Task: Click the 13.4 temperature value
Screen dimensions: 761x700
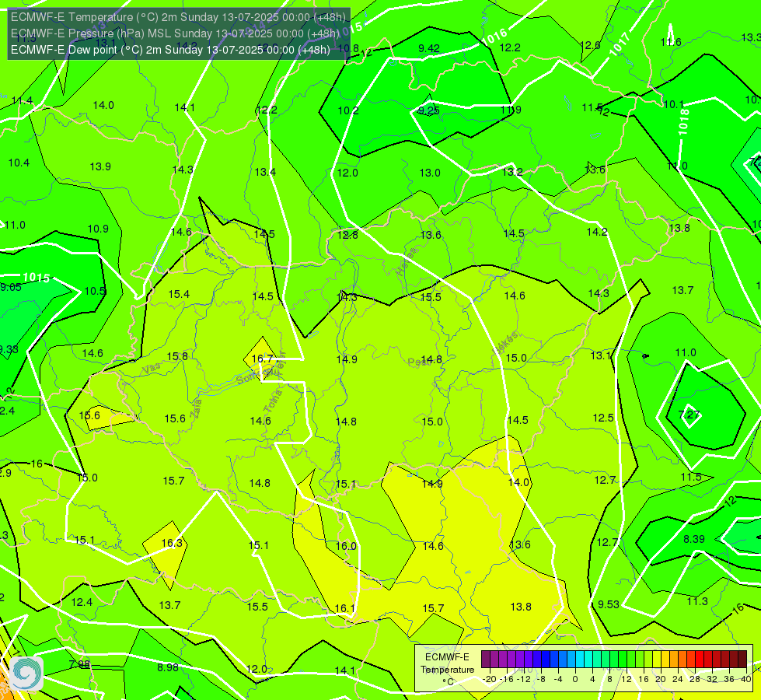Action: tap(266, 172)
